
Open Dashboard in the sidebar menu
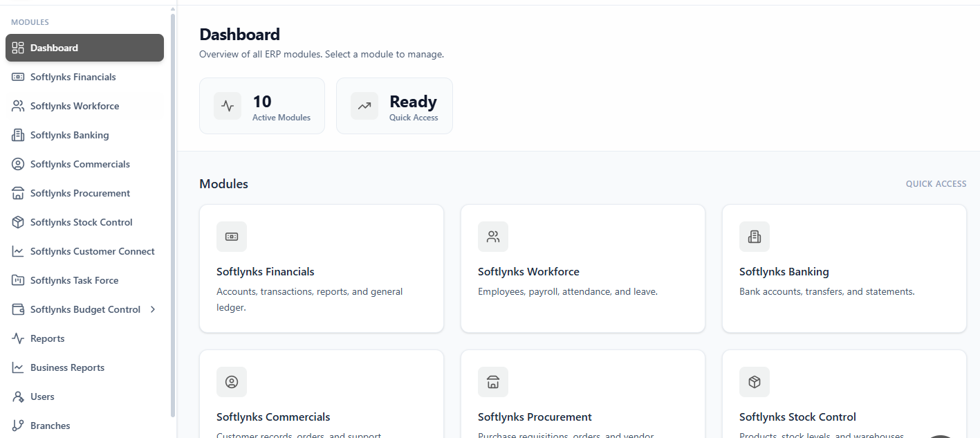(84, 48)
